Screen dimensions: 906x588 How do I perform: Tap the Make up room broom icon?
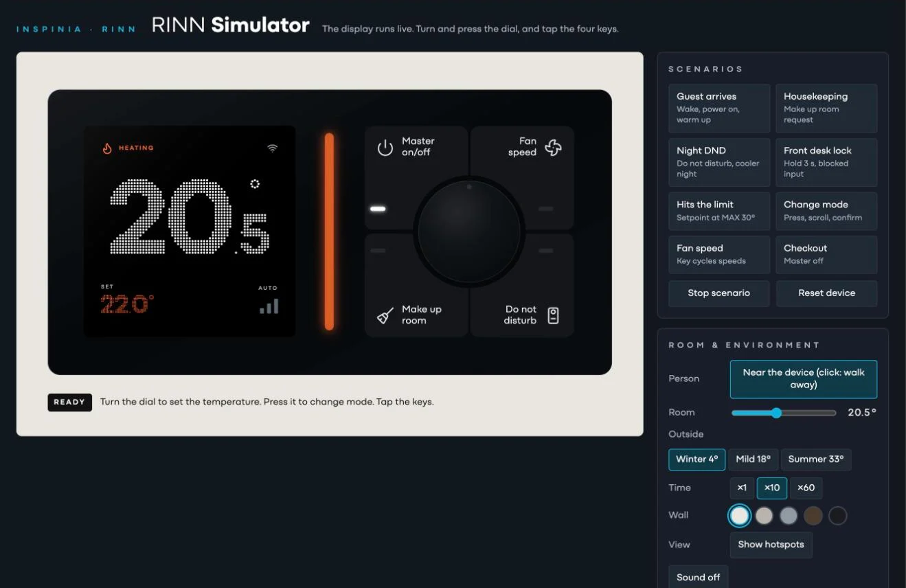(385, 315)
